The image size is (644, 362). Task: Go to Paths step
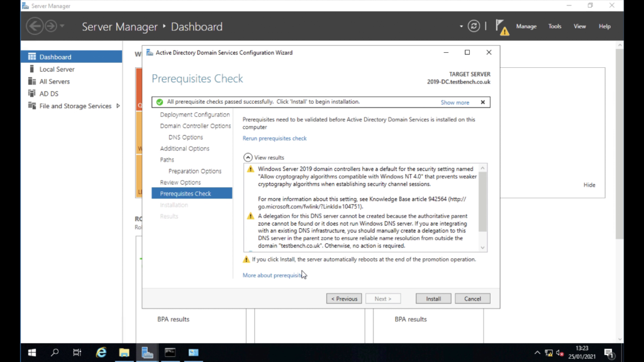167,160
